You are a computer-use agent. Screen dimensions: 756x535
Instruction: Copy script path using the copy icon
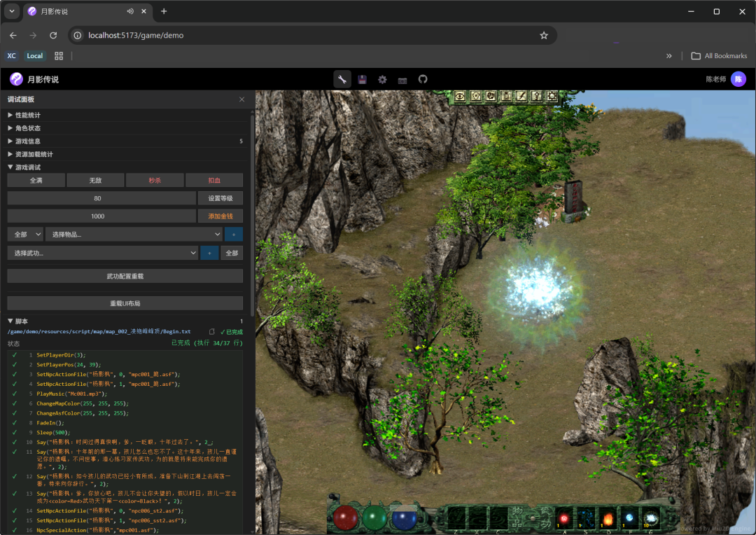pos(212,331)
